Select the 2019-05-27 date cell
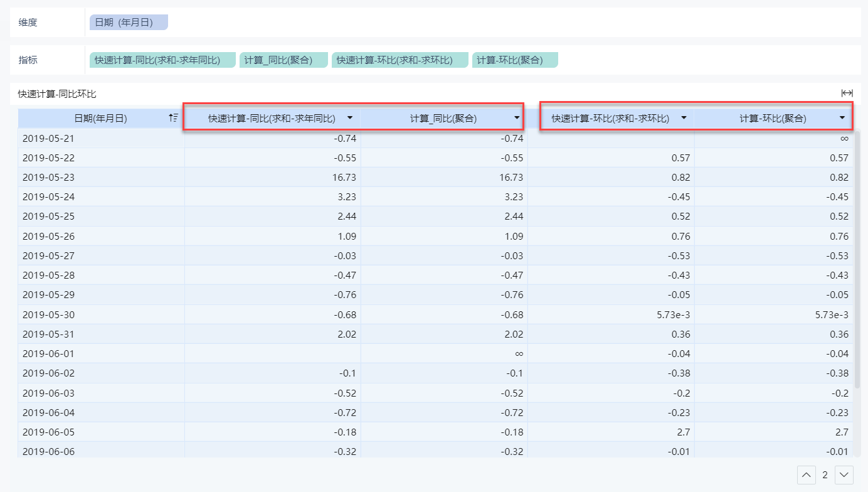Screen dimensions: 868x492 (x=102, y=255)
